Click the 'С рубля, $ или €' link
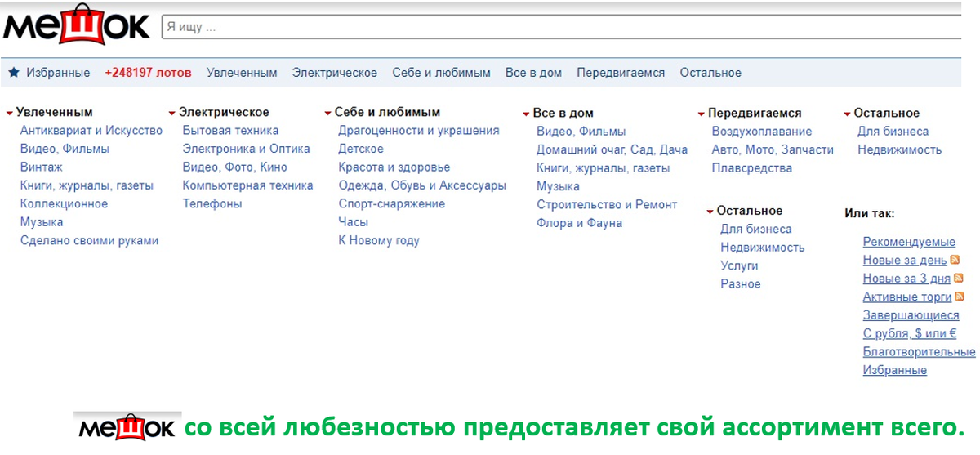Image resolution: width=980 pixels, height=455 pixels. [x=910, y=333]
